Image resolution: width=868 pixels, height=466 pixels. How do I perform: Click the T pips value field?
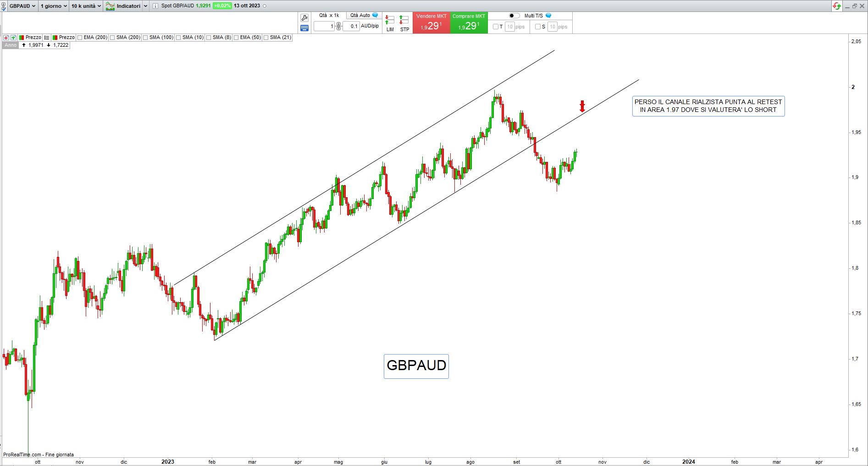pos(509,27)
